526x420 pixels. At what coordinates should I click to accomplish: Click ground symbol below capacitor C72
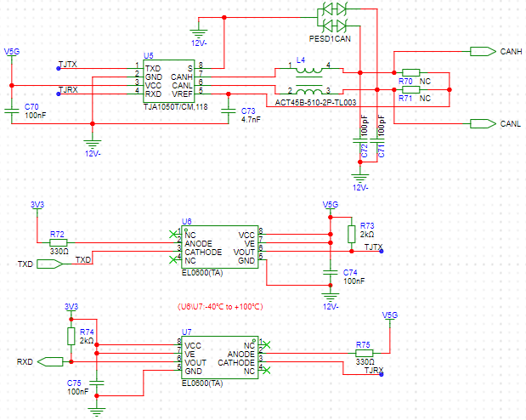[360, 179]
